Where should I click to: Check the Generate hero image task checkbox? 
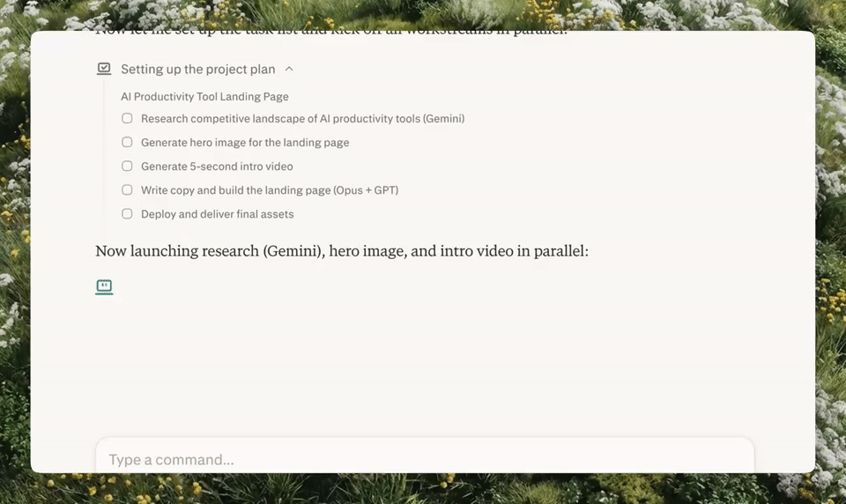pyautogui.click(x=127, y=142)
